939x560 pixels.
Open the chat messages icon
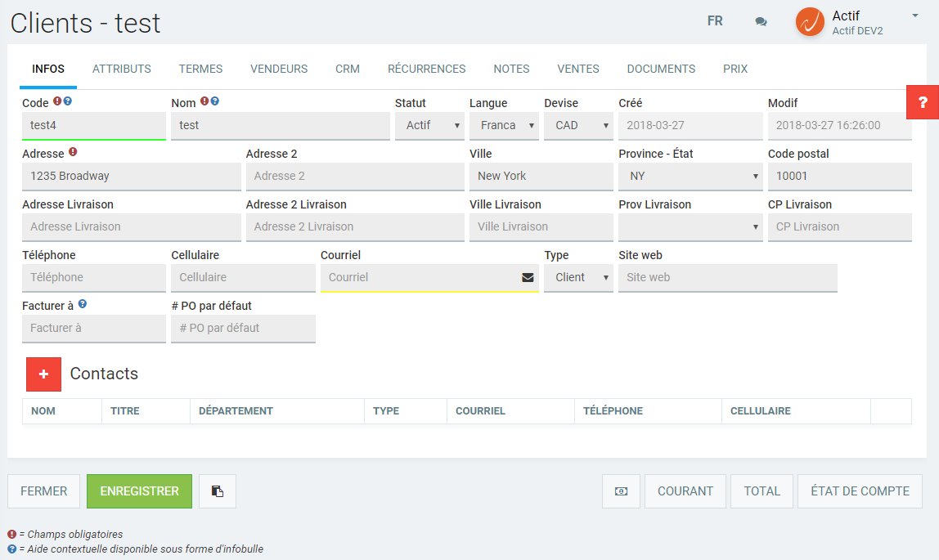761,22
